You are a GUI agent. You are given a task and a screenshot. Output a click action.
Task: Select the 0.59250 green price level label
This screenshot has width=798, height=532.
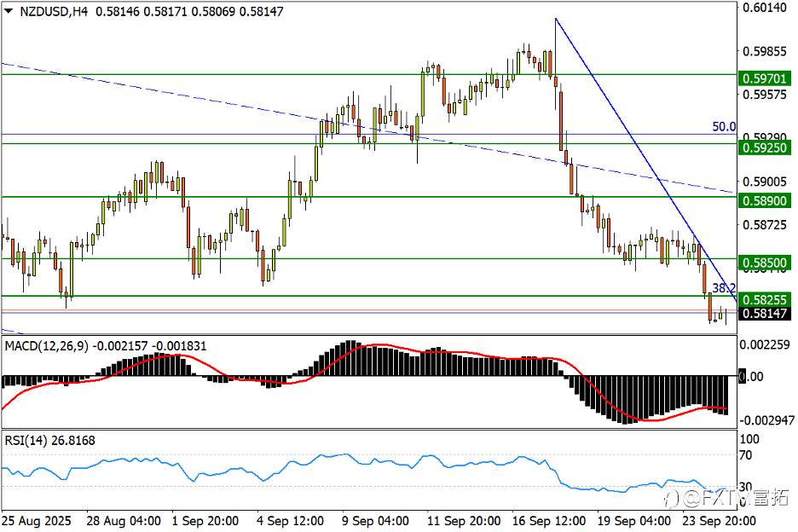(x=765, y=147)
